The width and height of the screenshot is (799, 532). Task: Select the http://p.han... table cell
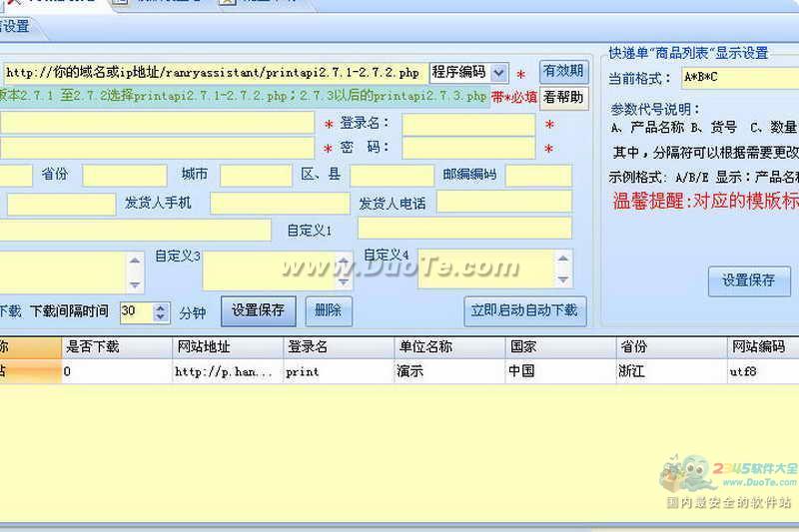pos(228,371)
